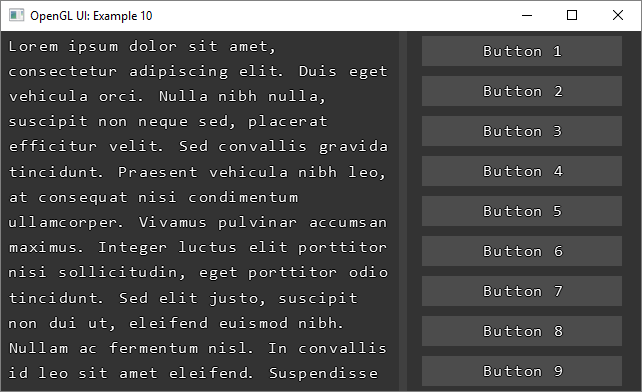The image size is (642, 392).
Task: Close the OpenGL UI window
Action: coord(618,16)
